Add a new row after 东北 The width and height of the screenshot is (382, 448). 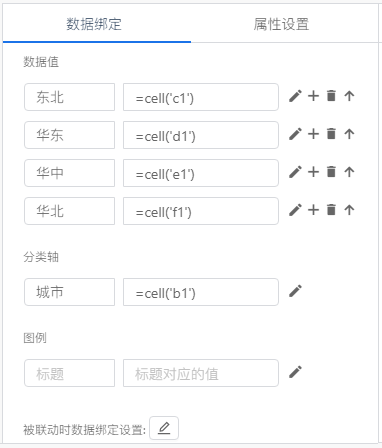[313, 96]
